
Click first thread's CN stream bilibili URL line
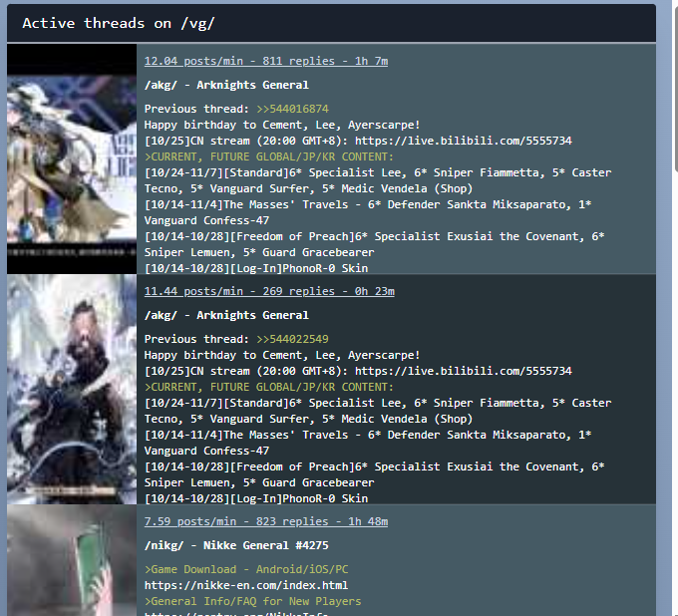[x=358, y=141]
